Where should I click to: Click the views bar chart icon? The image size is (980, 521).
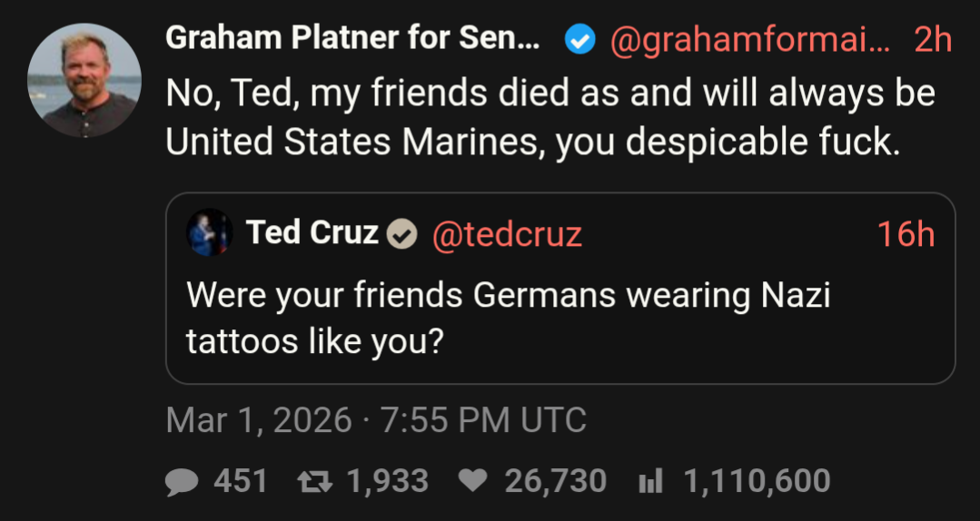tap(650, 481)
